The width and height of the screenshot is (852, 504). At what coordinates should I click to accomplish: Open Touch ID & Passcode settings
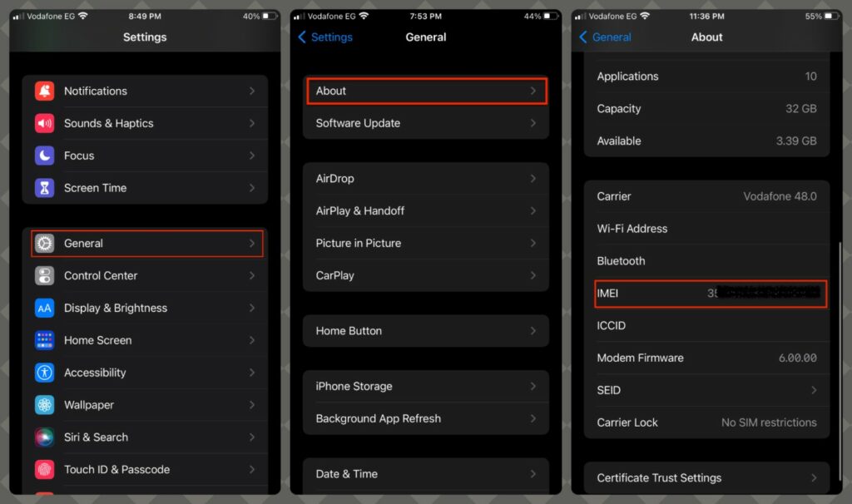click(x=44, y=469)
